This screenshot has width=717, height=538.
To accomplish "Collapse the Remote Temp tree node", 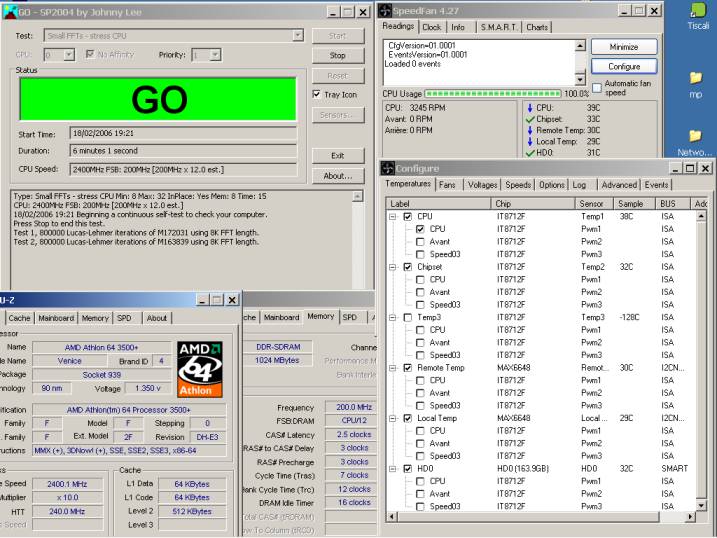I will click(x=393, y=368).
